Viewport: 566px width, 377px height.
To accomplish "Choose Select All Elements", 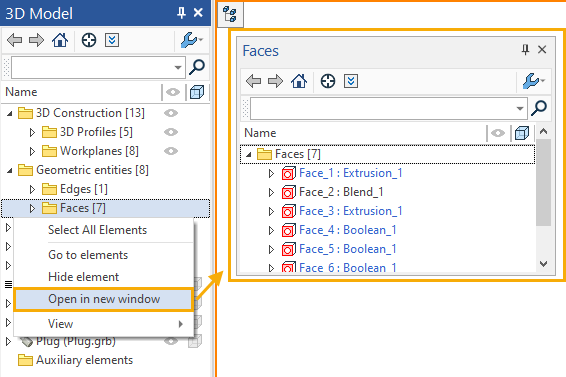I will pyautogui.click(x=97, y=230).
